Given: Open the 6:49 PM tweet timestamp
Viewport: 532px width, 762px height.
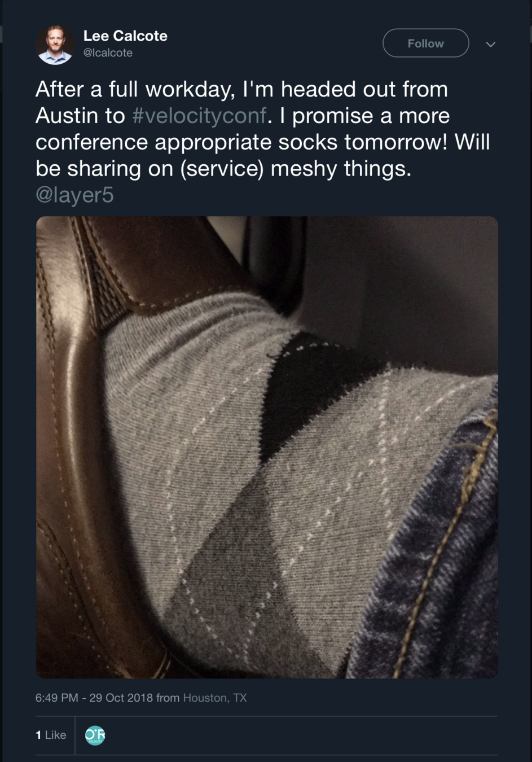Looking at the screenshot, I should (x=56, y=698).
